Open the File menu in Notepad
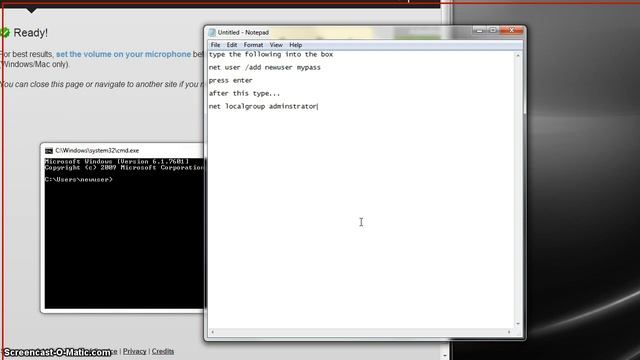 [215, 45]
